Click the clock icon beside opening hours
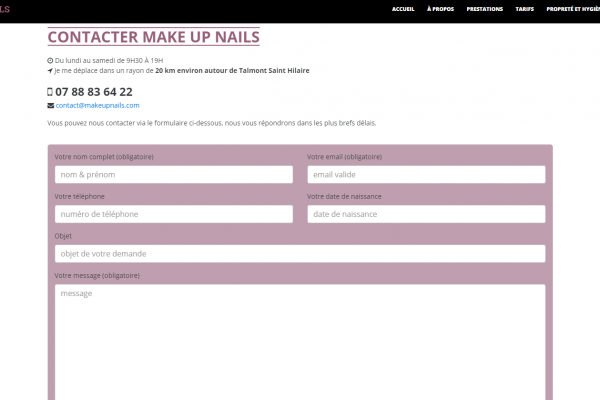Screen dimensions: 600x400 50,61
